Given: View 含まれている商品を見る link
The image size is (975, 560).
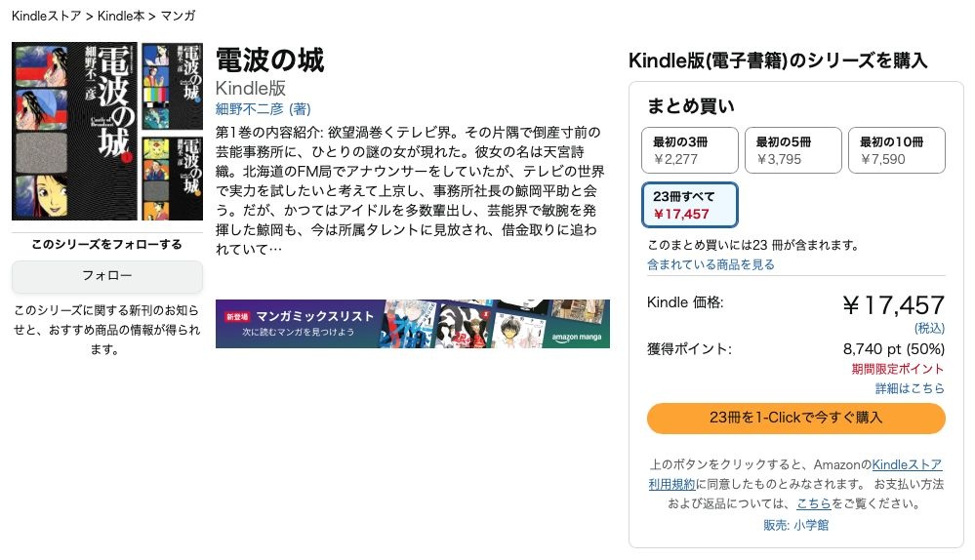Looking at the screenshot, I should click(x=711, y=264).
